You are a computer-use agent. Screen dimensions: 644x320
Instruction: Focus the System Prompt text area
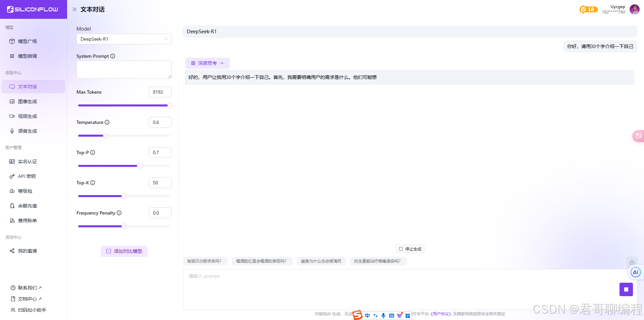pos(124,70)
